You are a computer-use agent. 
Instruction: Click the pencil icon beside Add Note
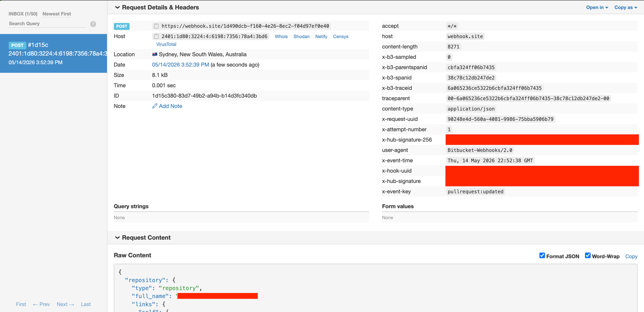155,106
